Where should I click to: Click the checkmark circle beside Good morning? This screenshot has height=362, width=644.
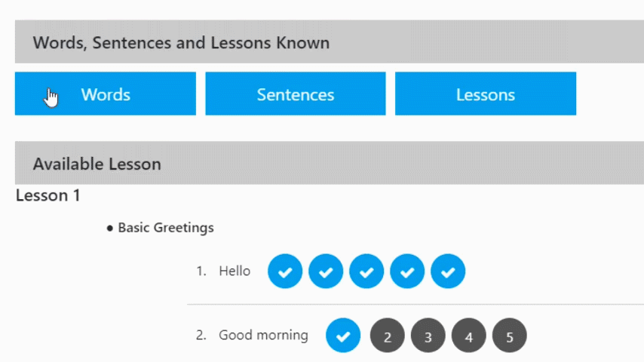click(x=343, y=336)
